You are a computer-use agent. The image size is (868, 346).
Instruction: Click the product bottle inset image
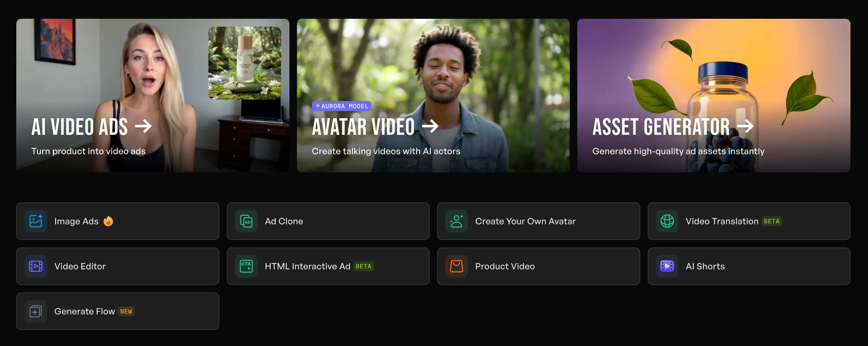[245, 63]
